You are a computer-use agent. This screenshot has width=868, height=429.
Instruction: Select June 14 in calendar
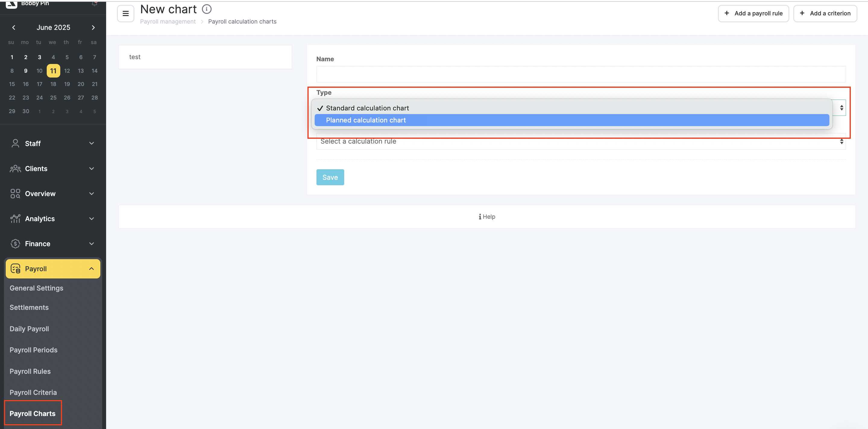pos(95,71)
